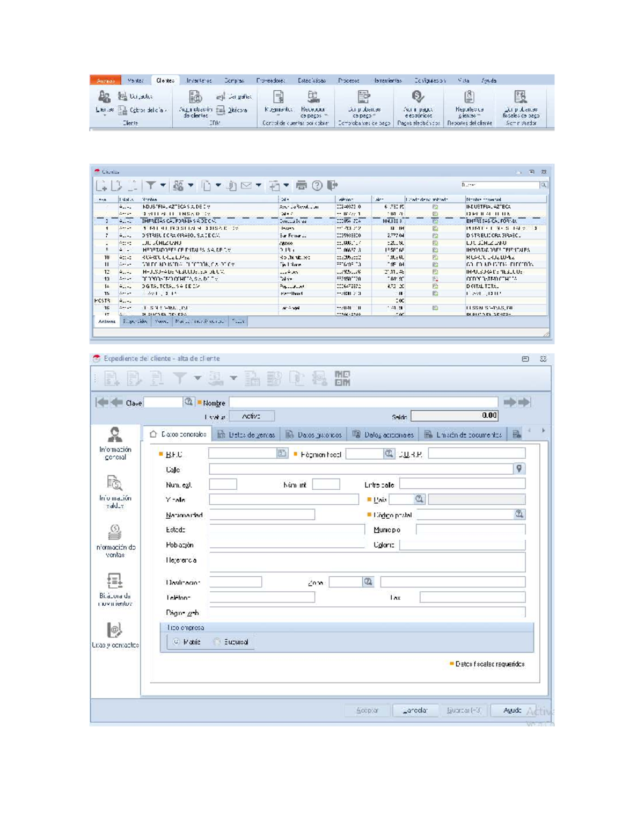Switch to the Inventarios ribbon tab
Screen dimensions: 644x834
pyautogui.click(x=199, y=81)
